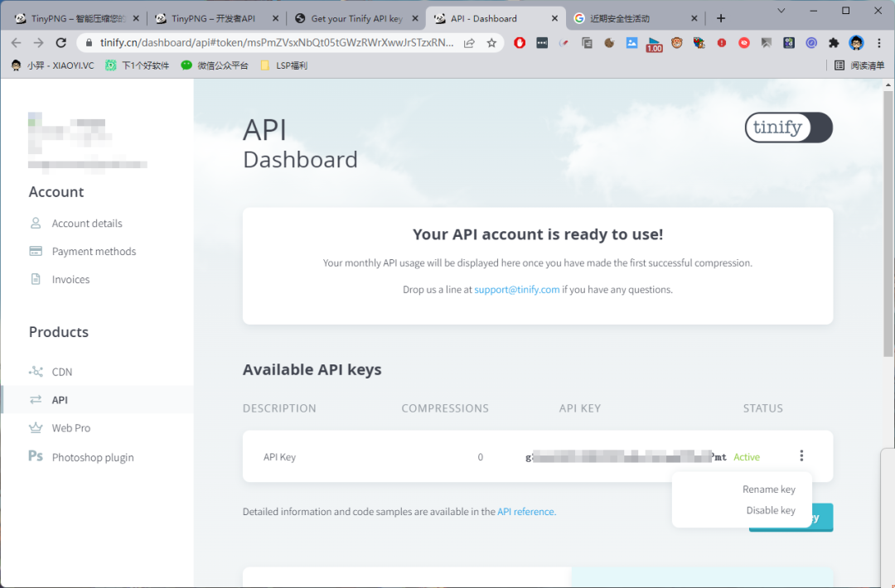The width and height of the screenshot is (895, 588).
Task: Open the Chrome profile avatar
Action: (856, 43)
